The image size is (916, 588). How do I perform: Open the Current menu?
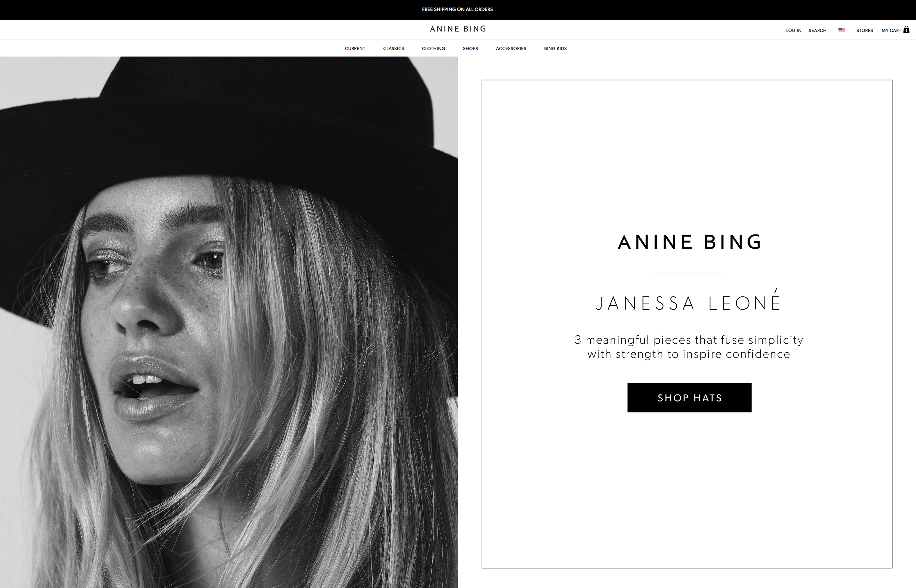pos(355,48)
